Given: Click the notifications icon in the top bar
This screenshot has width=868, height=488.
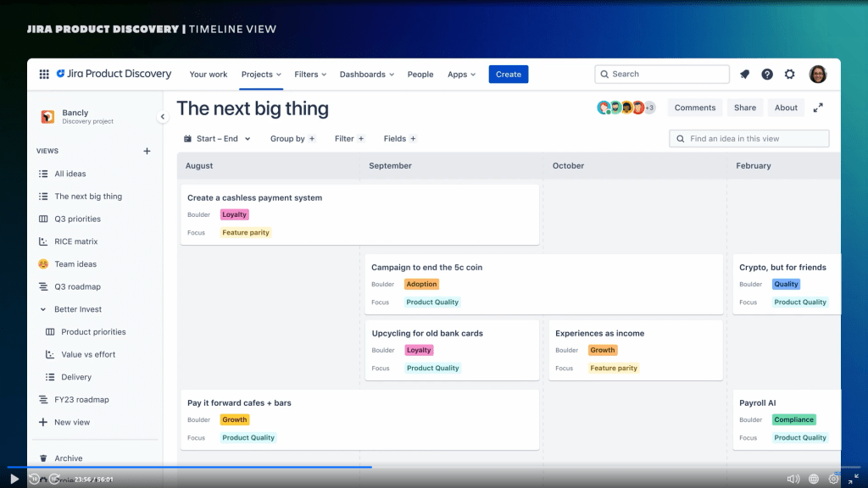Looking at the screenshot, I should (744, 75).
